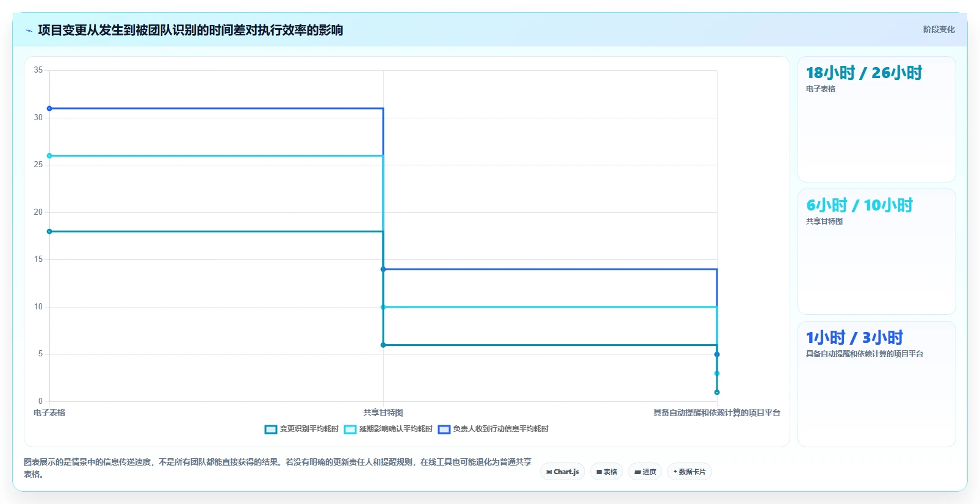Click the 共享甘特图 caption in second stat card
Screen dimensions: 980x504
point(824,221)
